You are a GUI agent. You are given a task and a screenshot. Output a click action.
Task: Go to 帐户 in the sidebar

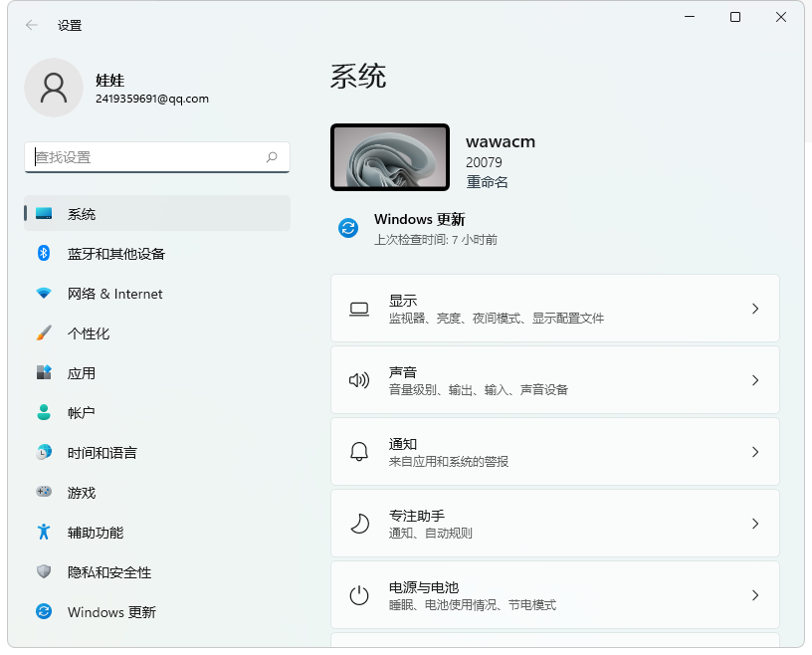[82, 413]
